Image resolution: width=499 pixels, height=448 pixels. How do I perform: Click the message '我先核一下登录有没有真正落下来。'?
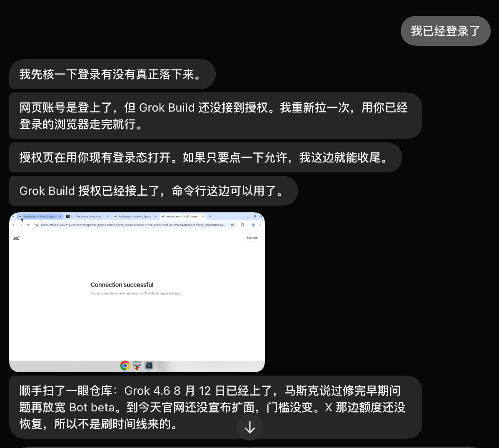112,74
